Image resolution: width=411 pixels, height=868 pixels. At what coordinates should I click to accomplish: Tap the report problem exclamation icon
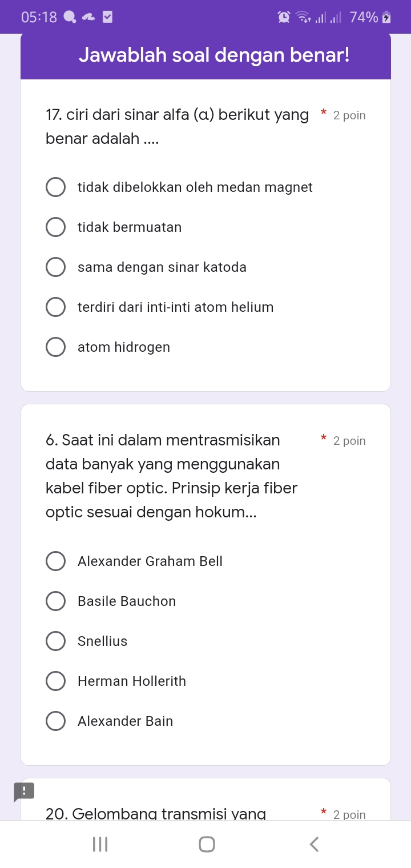(x=24, y=791)
